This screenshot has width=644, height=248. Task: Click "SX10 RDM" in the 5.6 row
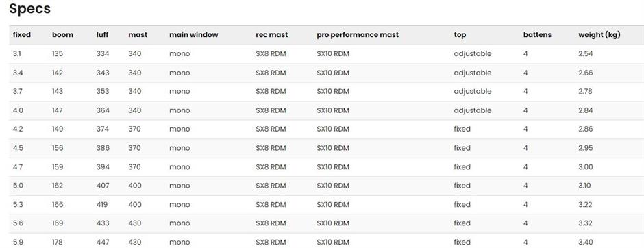[333, 223]
